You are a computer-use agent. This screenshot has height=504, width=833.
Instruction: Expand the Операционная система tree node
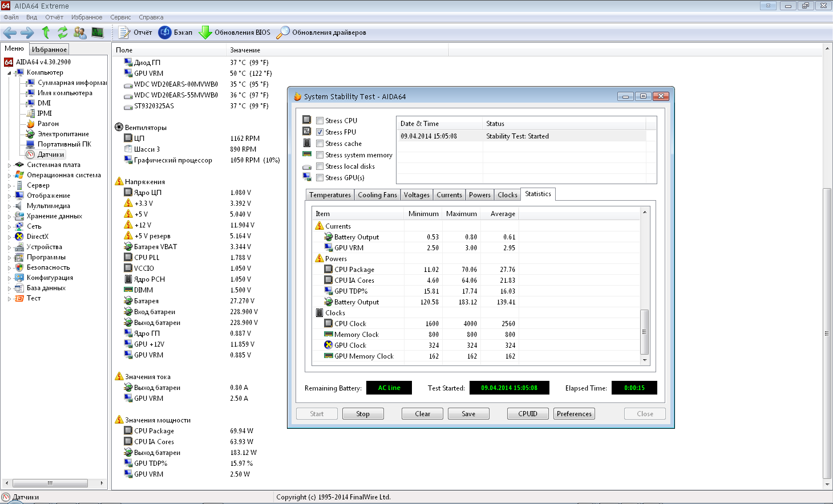point(9,176)
